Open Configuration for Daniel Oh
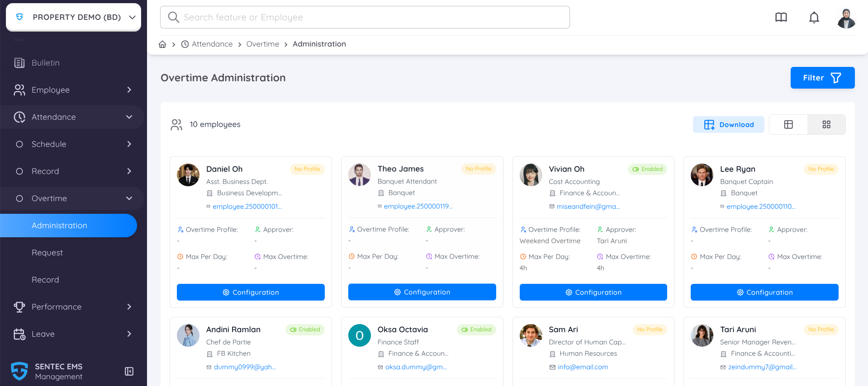This screenshot has height=386, width=868. [251, 292]
